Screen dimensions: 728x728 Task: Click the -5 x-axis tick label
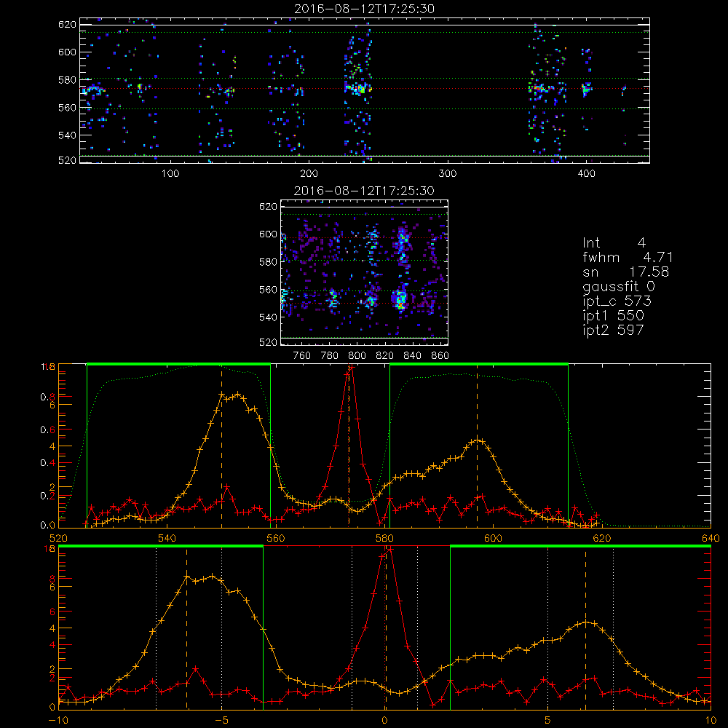pyautogui.click(x=222, y=721)
